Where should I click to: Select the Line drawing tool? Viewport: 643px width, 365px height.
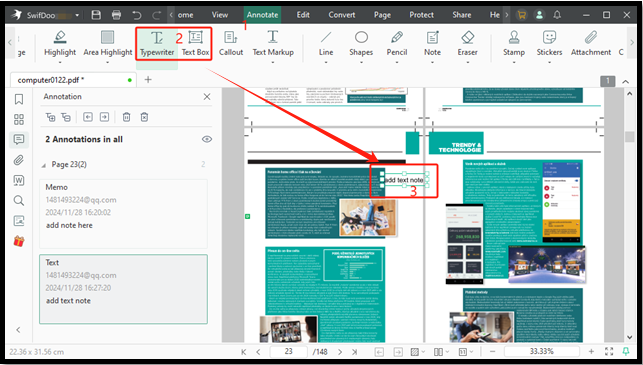(x=326, y=43)
